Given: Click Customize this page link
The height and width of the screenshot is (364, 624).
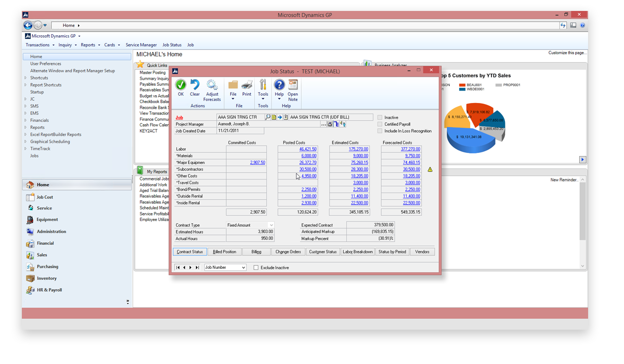Looking at the screenshot, I should [567, 53].
